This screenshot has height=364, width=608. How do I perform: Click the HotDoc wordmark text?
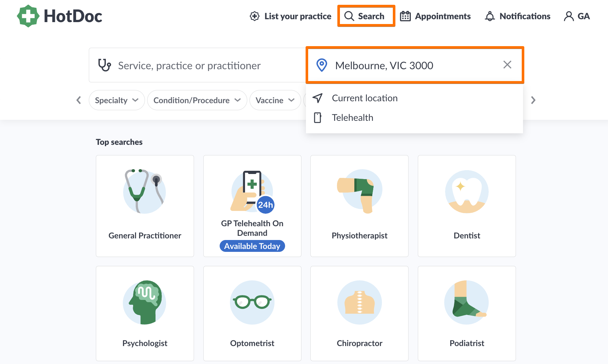(73, 16)
